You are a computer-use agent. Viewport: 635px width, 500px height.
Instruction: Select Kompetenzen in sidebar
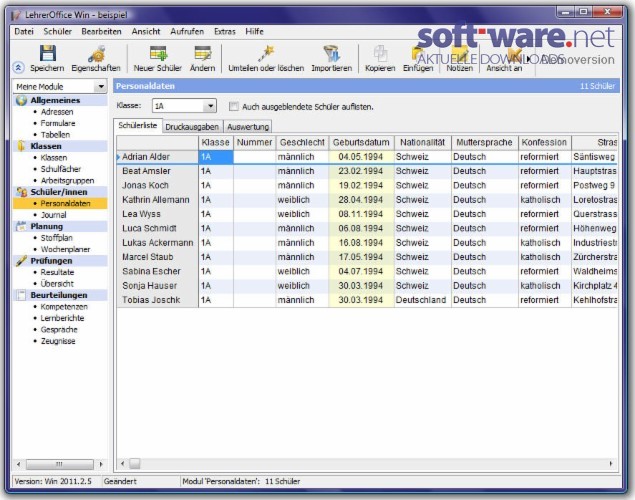coord(64,306)
